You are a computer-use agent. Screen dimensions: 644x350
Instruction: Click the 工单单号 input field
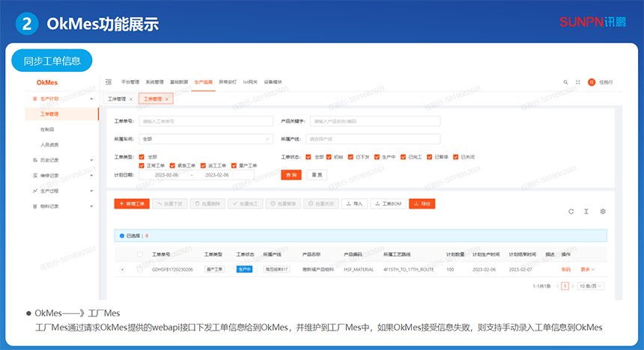click(x=206, y=120)
